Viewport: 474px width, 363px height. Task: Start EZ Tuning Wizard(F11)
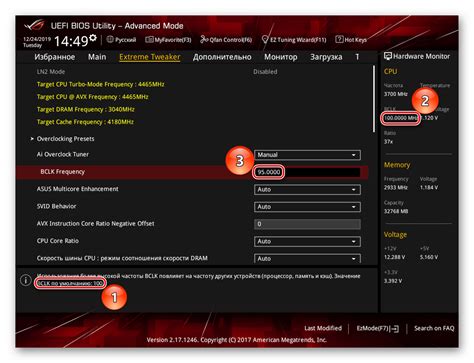294,40
